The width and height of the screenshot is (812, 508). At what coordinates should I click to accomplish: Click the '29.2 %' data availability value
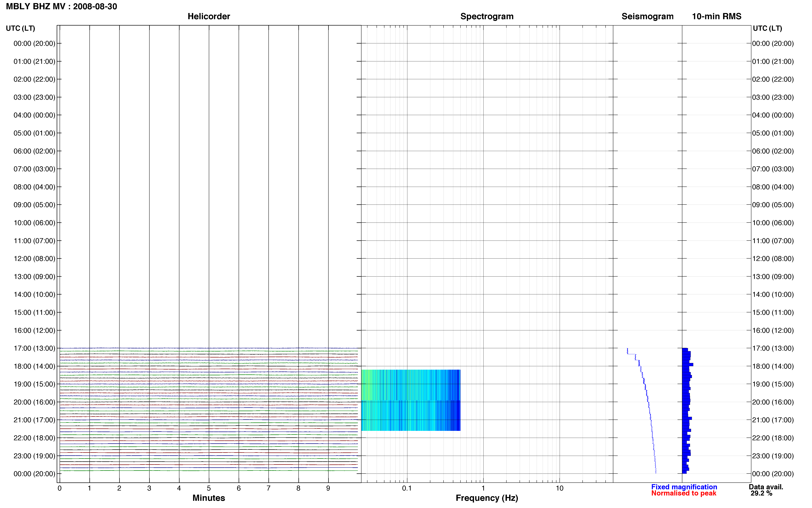point(761,493)
